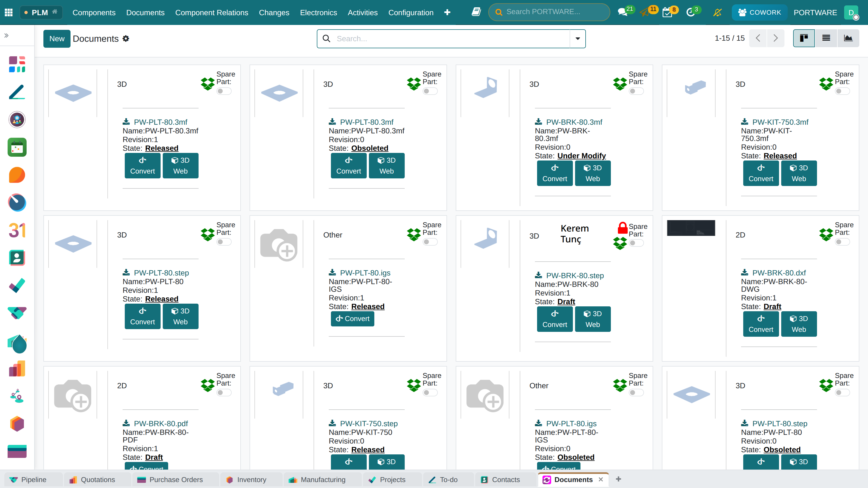
Task: Add new top menu item plus
Action: tap(447, 12)
